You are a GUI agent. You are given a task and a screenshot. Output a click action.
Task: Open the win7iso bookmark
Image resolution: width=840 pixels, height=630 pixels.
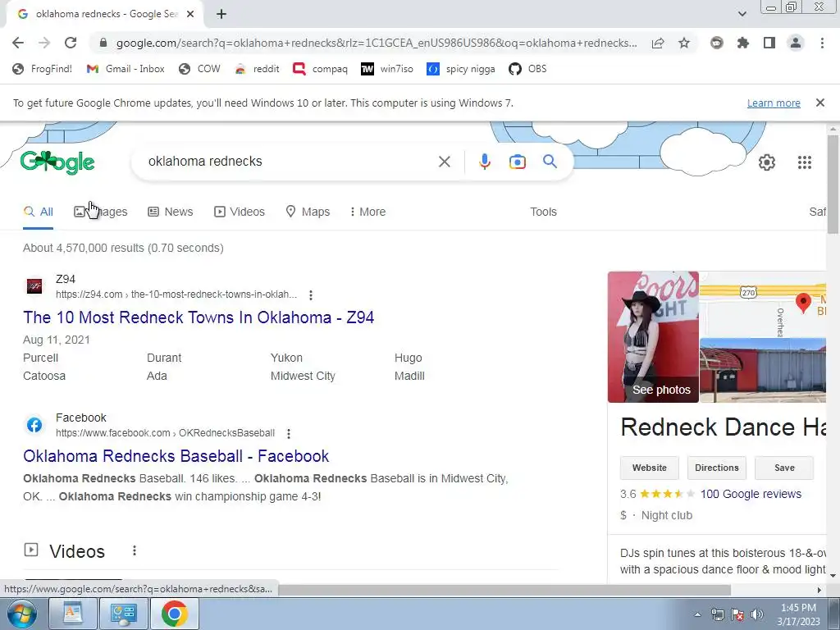pyautogui.click(x=387, y=69)
